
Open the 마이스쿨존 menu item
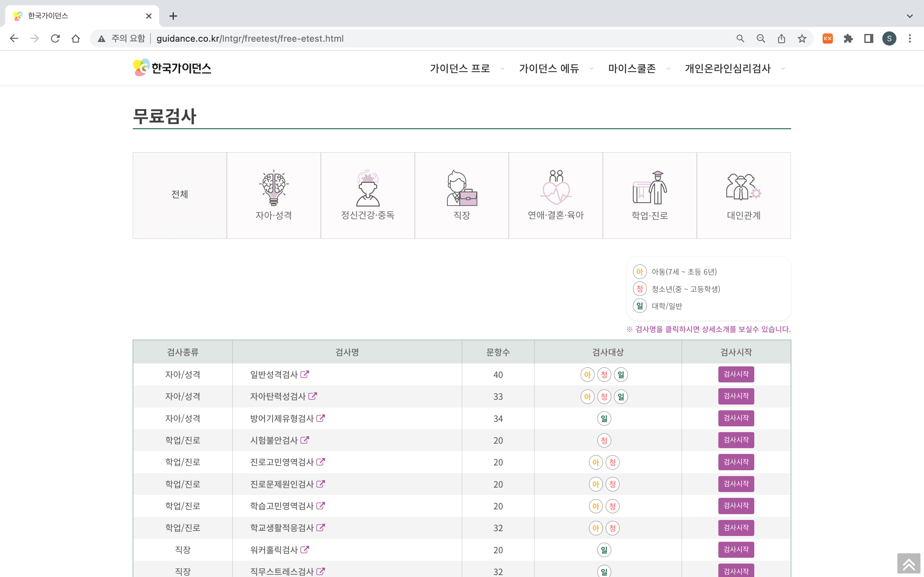pos(632,69)
